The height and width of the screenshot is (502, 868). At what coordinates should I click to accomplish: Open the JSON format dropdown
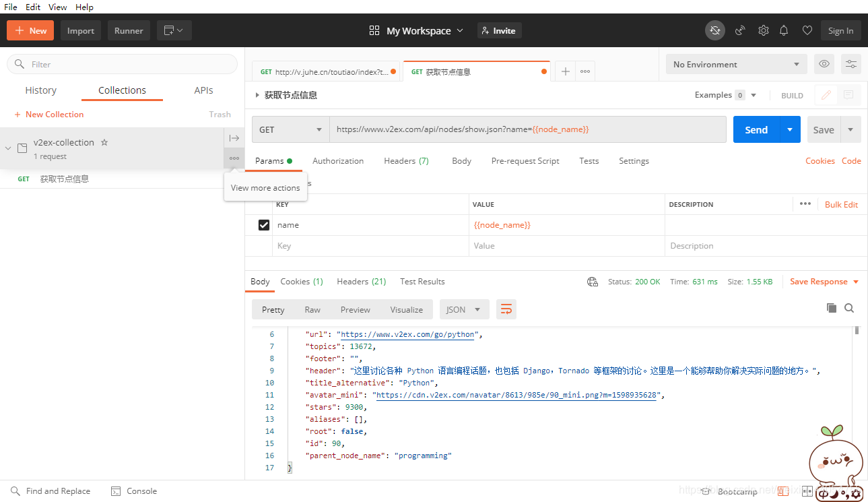coord(464,309)
